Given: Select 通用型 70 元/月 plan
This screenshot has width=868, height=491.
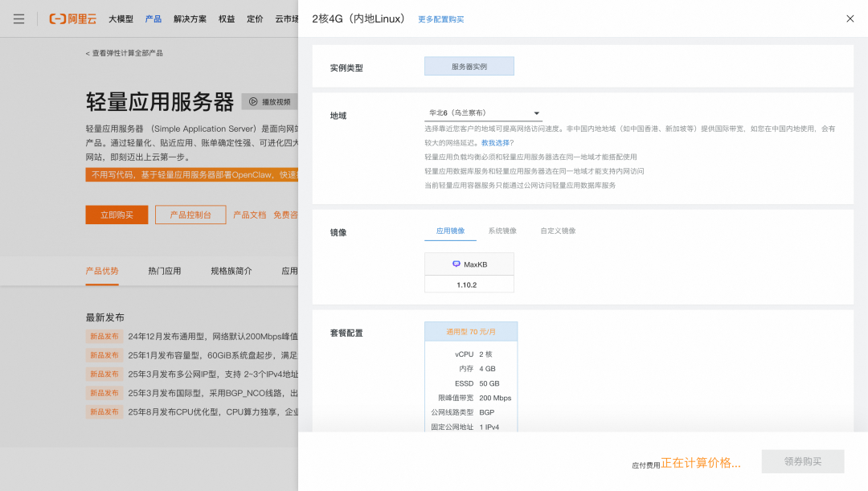Looking at the screenshot, I should click(x=471, y=332).
